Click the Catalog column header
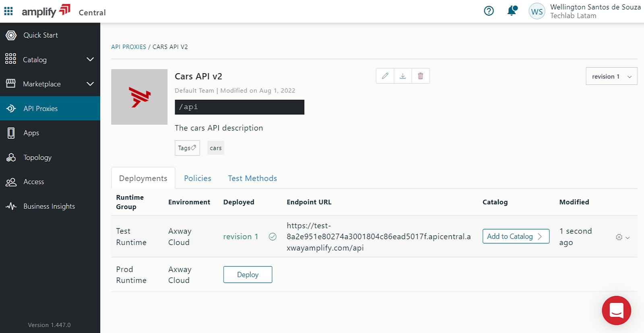Screen dimensions: 644x333 (495, 202)
